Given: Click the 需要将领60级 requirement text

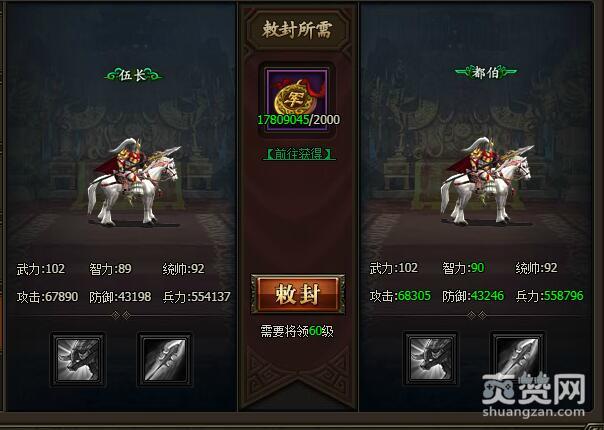Looking at the screenshot, I should (297, 331).
